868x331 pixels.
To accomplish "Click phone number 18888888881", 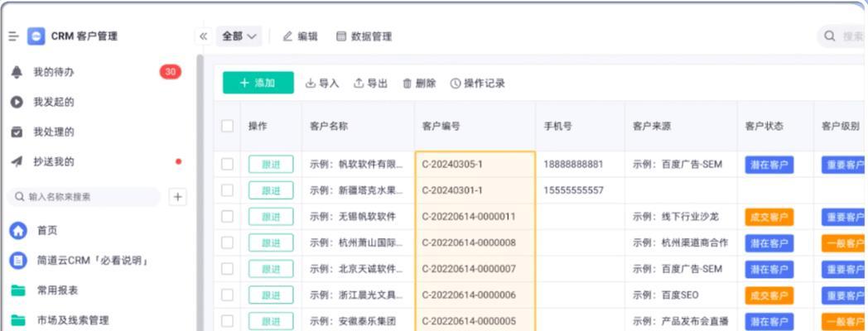I will point(573,165).
